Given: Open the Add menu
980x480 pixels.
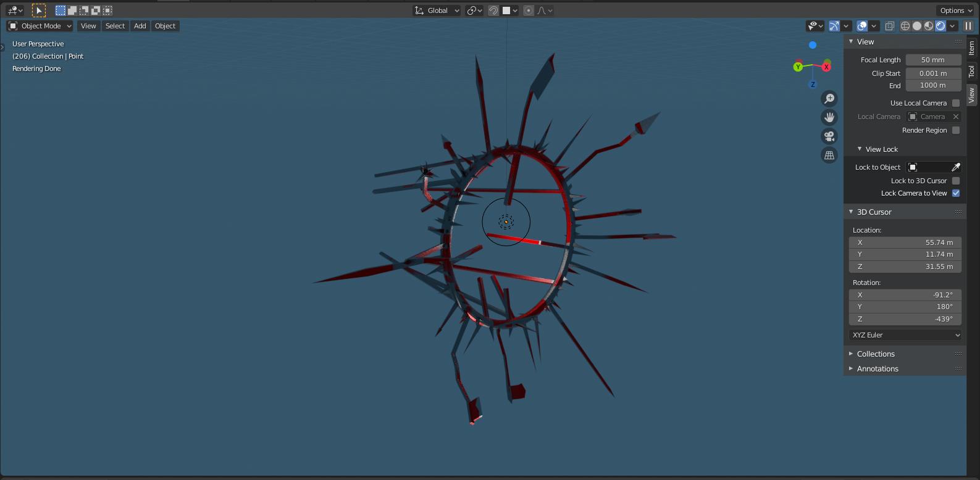Looking at the screenshot, I should [x=140, y=26].
